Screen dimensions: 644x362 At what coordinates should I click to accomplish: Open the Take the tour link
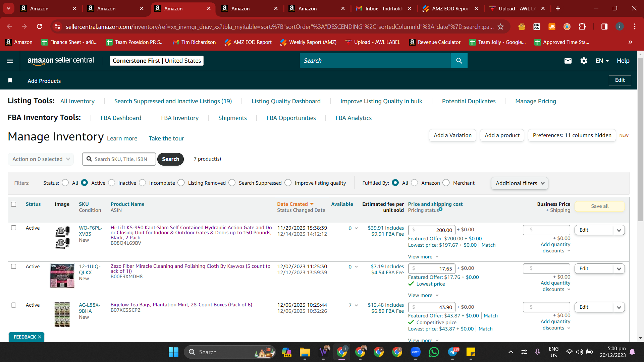tap(166, 138)
